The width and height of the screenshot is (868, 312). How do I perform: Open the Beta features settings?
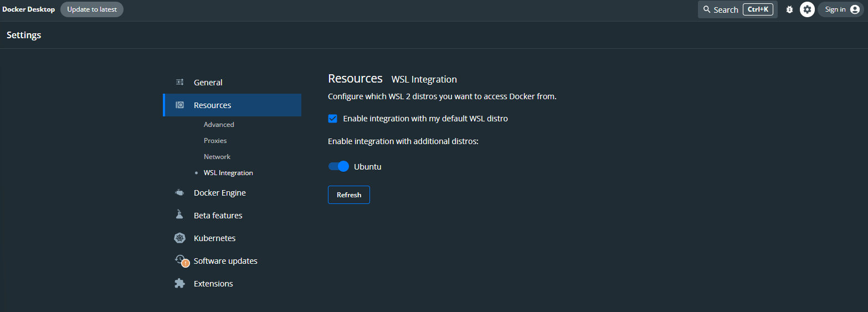pyautogui.click(x=232, y=215)
